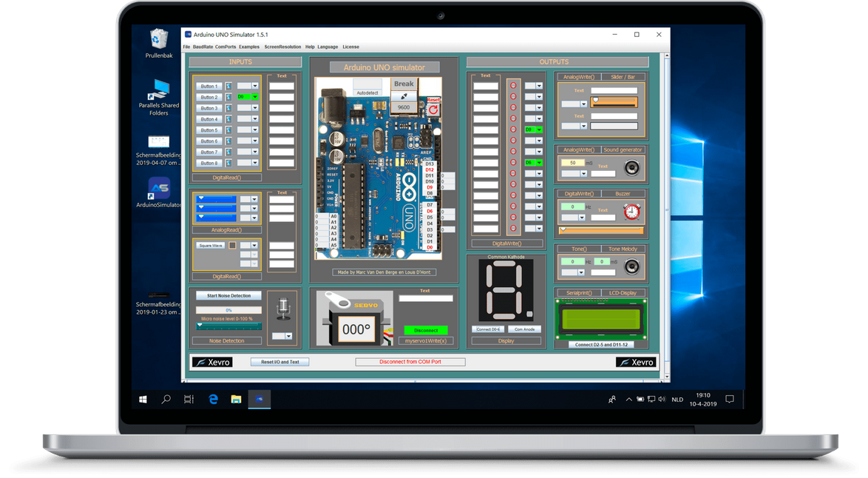
Task: Click the 50 mS field in Sound generator
Action: click(x=572, y=163)
